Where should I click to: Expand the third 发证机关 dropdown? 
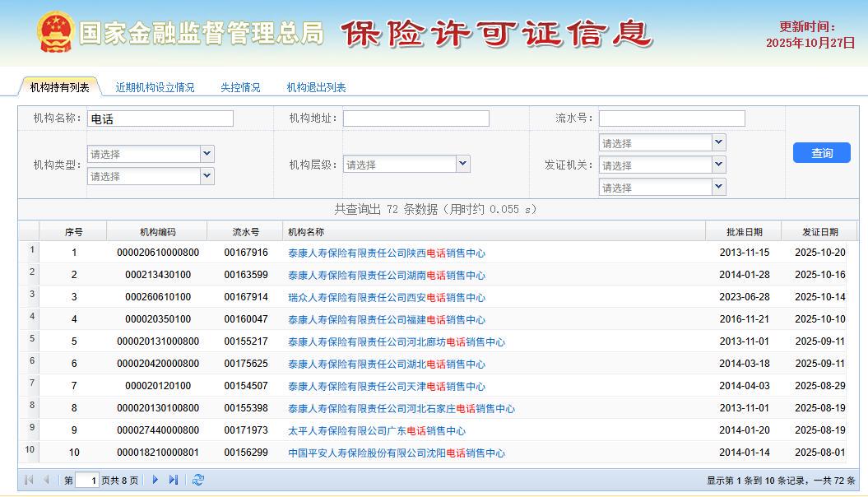[718, 188]
